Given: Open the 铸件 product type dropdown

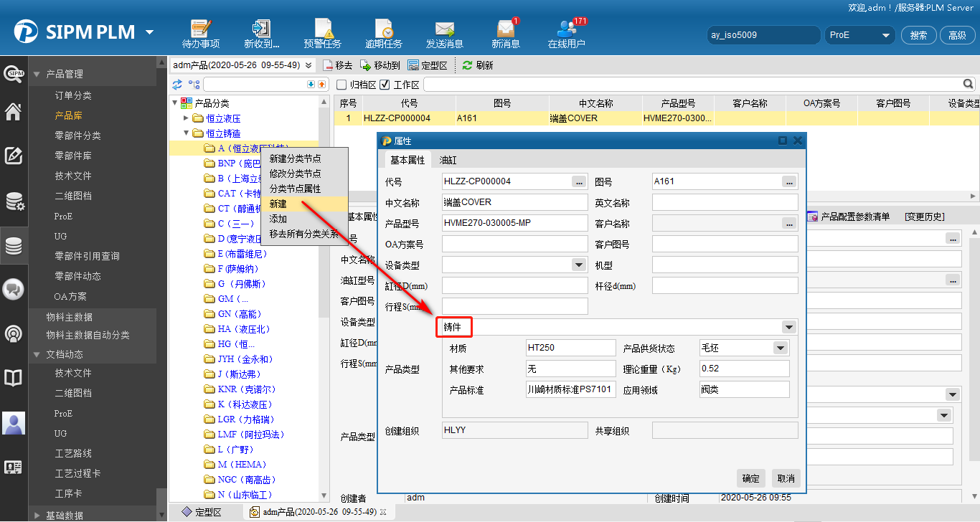Looking at the screenshot, I should coord(788,328).
